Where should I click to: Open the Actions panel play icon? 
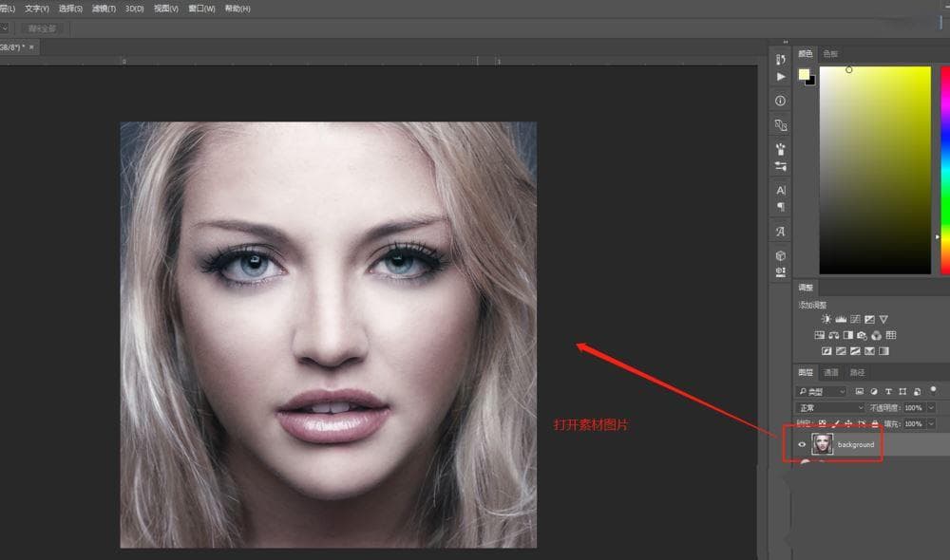coord(781,77)
